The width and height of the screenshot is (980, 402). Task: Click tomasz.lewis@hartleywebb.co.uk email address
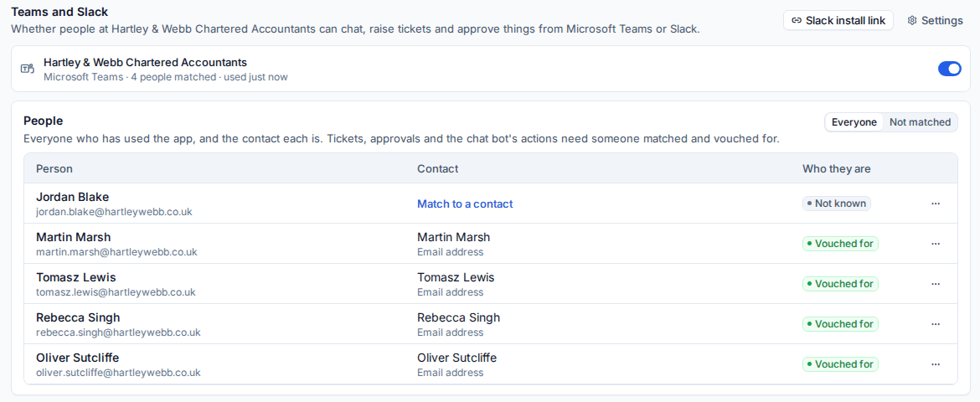tap(116, 292)
